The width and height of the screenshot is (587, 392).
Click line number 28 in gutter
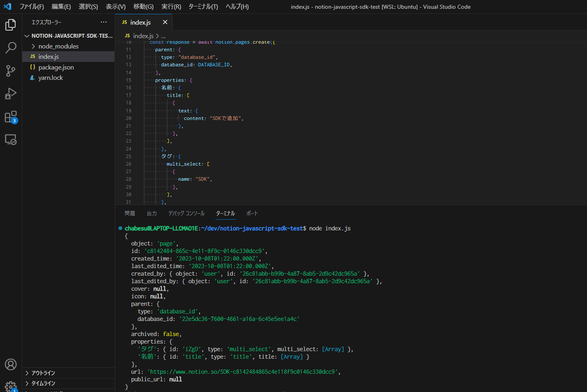129,179
